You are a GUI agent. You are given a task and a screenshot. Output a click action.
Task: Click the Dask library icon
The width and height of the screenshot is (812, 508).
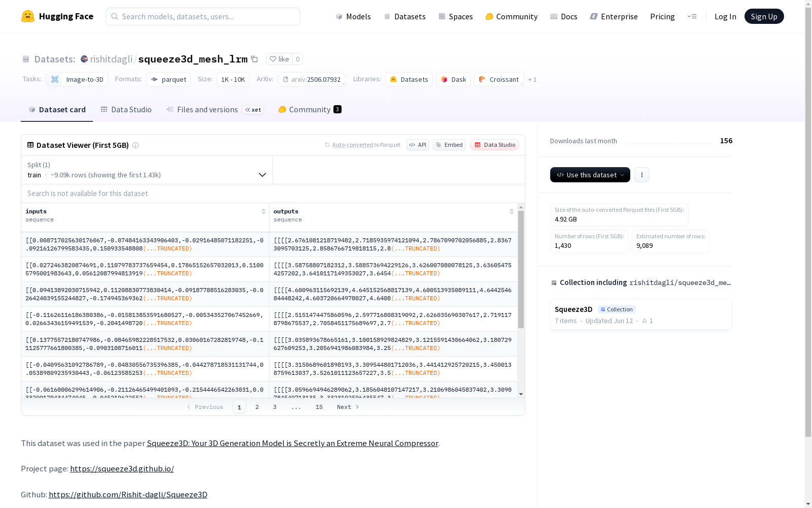(444, 79)
